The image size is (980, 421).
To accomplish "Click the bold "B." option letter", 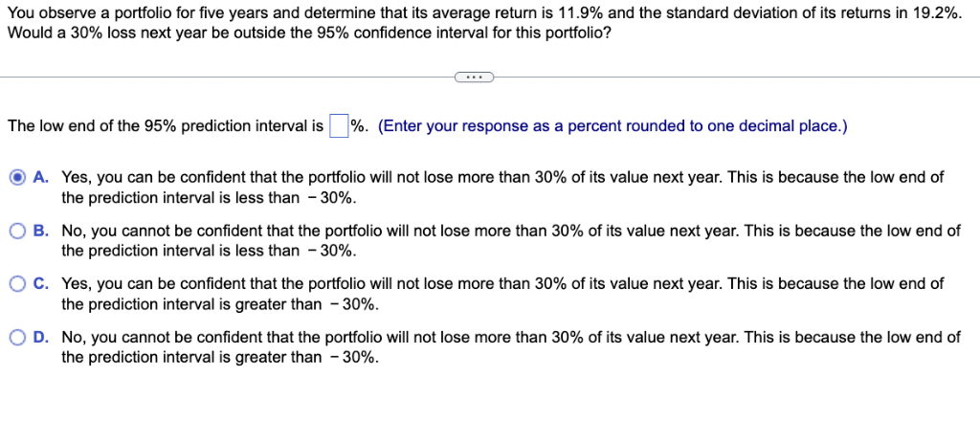I will click(x=41, y=232).
